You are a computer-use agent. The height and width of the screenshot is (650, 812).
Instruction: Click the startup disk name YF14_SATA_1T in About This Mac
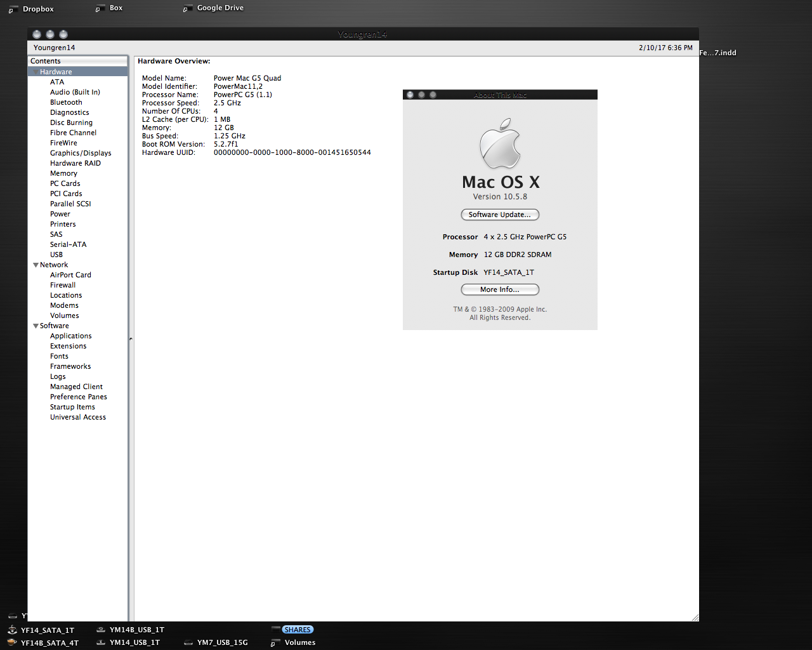pyautogui.click(x=509, y=272)
